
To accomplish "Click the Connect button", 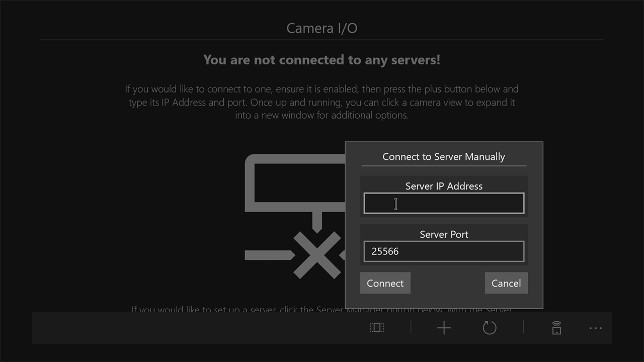I will coord(385,283).
